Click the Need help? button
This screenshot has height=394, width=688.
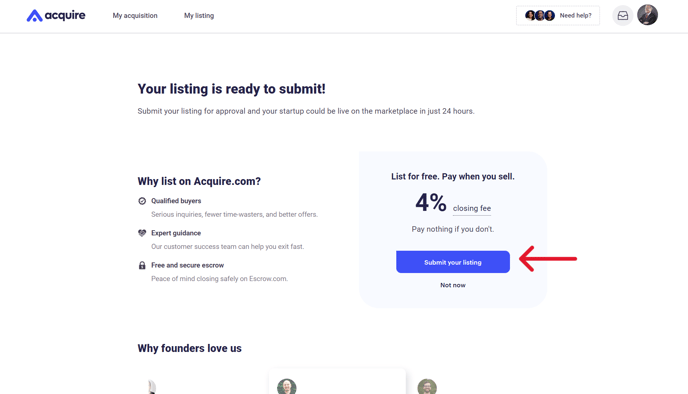558,16
